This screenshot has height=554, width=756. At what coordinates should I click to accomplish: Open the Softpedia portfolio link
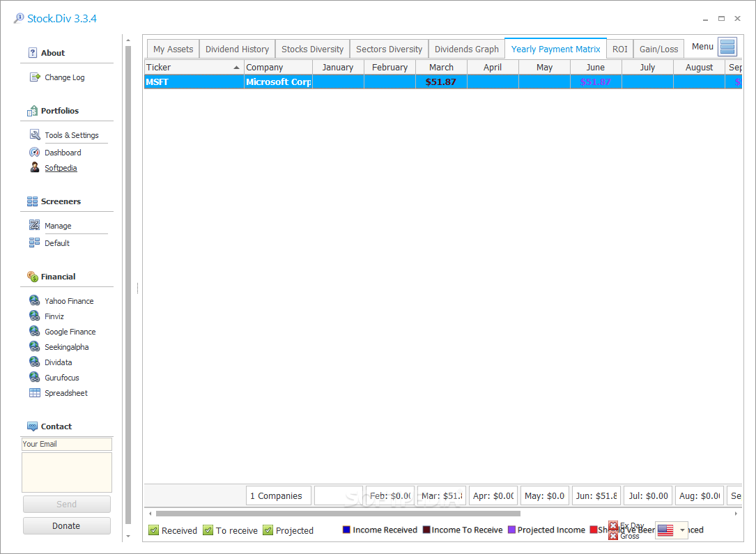(x=61, y=168)
